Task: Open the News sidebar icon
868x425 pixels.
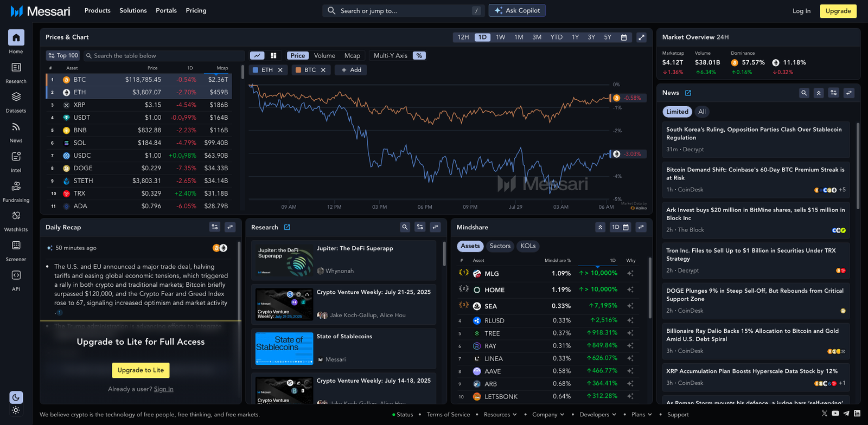Action: pyautogui.click(x=16, y=127)
